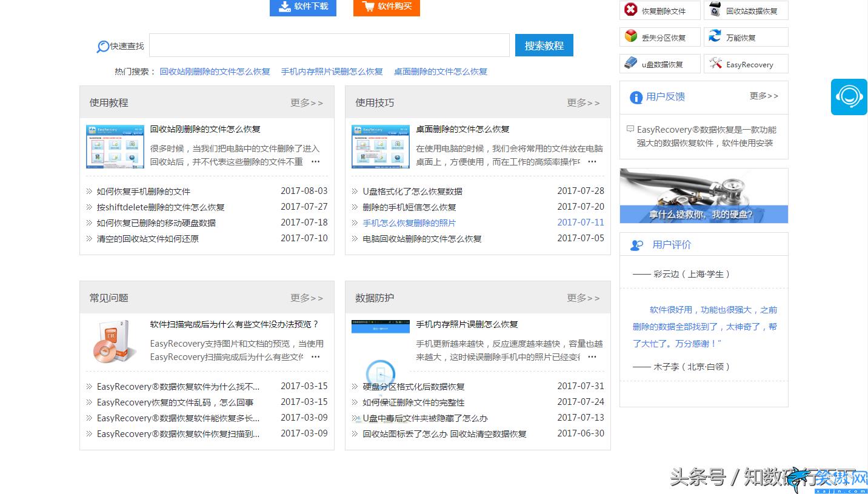Open article title 回收站刚删除的文件怎么恢复 in 使用教程
The image size is (868, 494).
tap(205, 129)
